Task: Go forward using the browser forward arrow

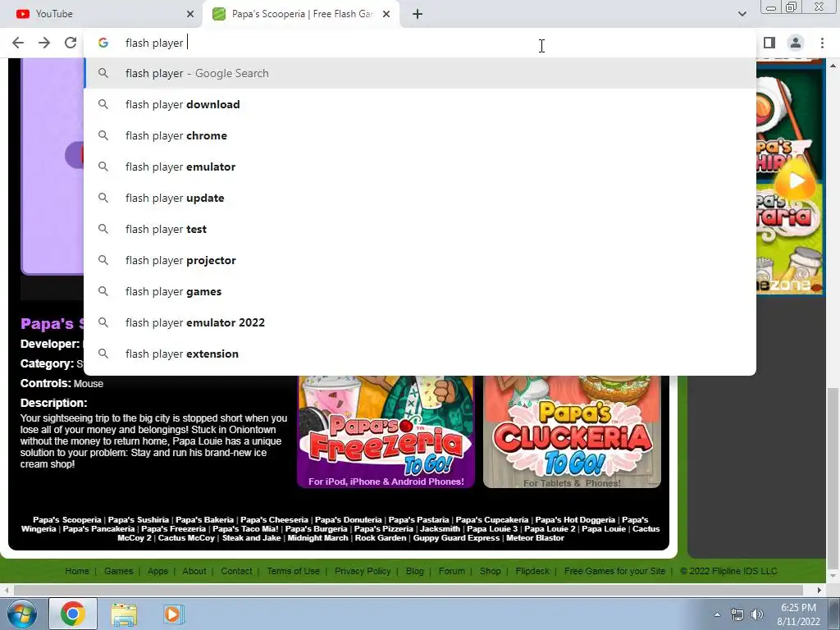Action: (x=44, y=43)
